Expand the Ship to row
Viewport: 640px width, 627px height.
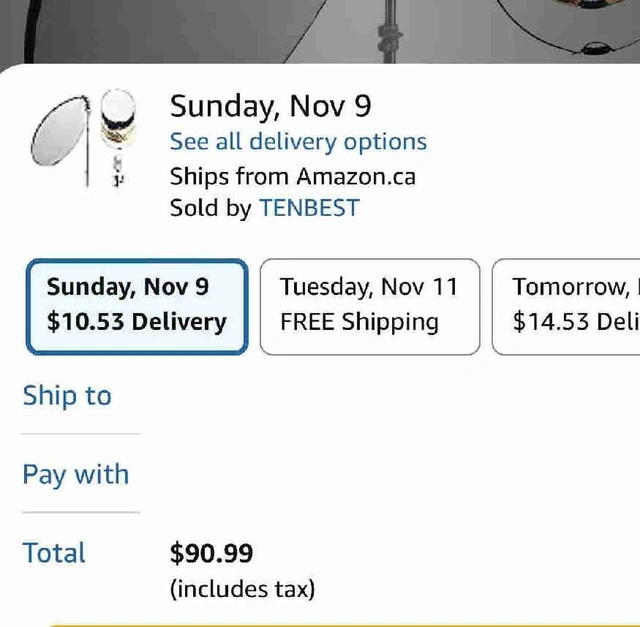pyautogui.click(x=67, y=396)
